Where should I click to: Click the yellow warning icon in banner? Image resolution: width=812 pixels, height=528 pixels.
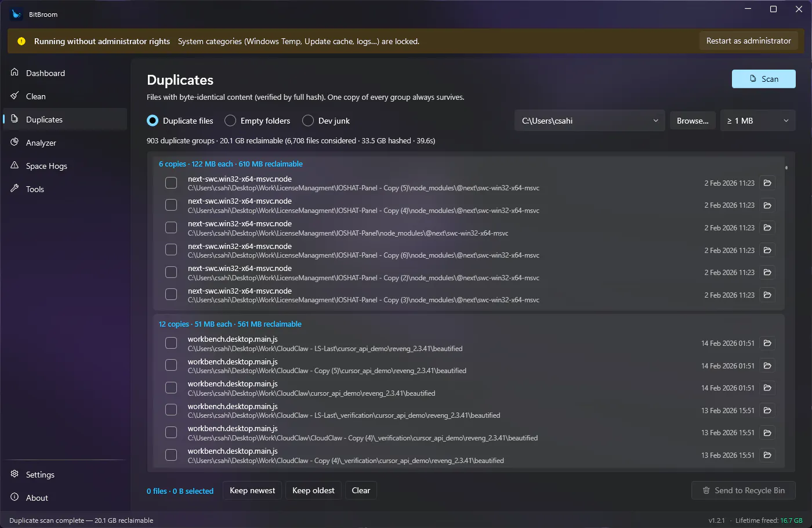coord(21,41)
